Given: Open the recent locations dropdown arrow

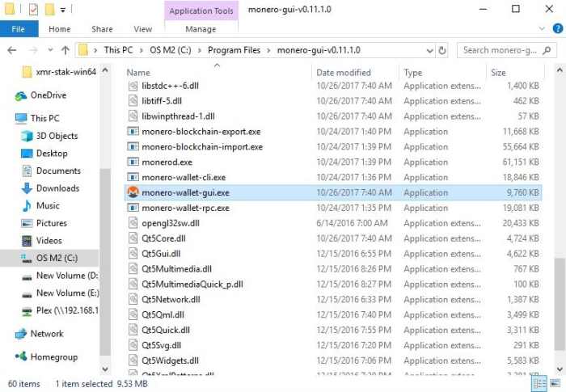Looking at the screenshot, I should 50,50.
